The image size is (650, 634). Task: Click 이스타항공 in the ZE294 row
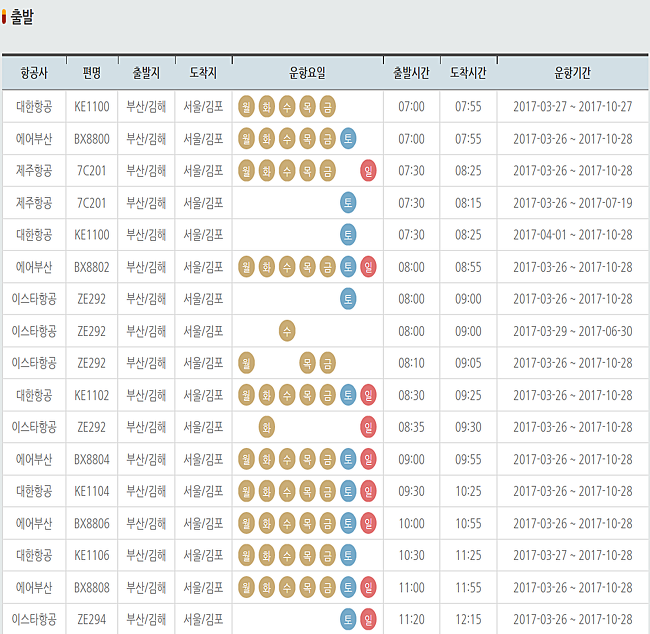(34, 619)
